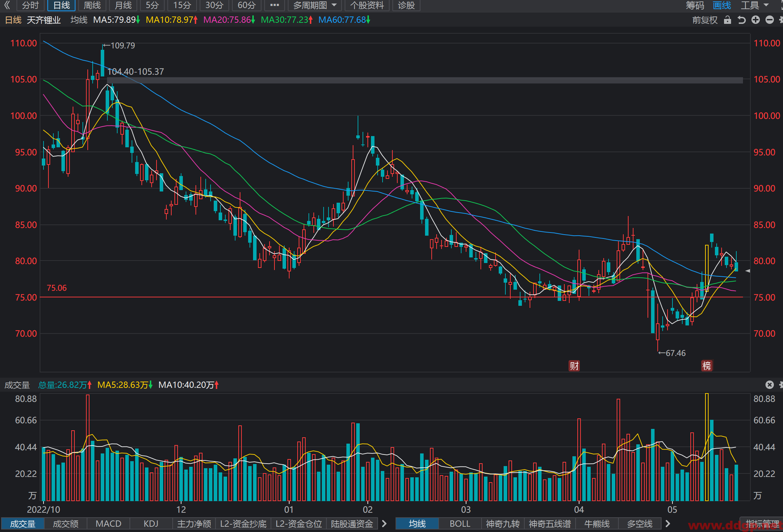Open the 个股资料 stock info page
The height and width of the screenshot is (532, 783).
coord(367,5)
